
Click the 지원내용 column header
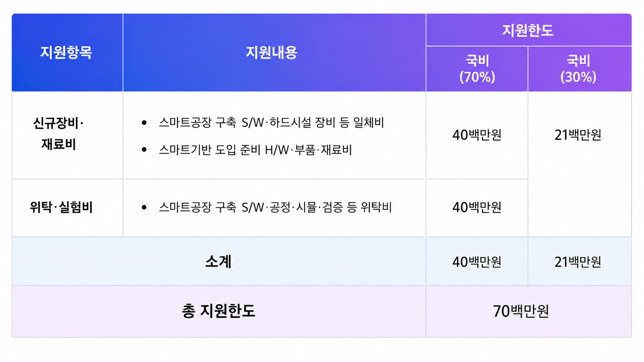272,53
